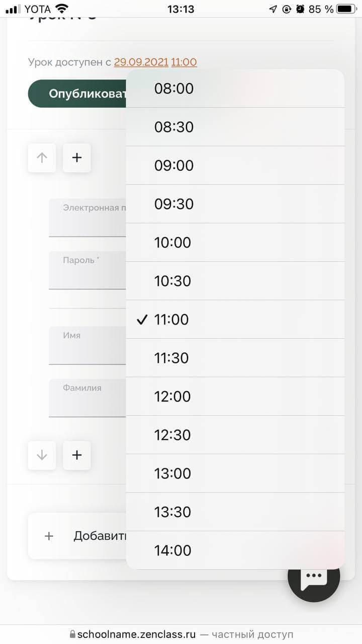The width and height of the screenshot is (362, 644).
Task: Click plus icon beside Добавить
Action: coord(49,536)
